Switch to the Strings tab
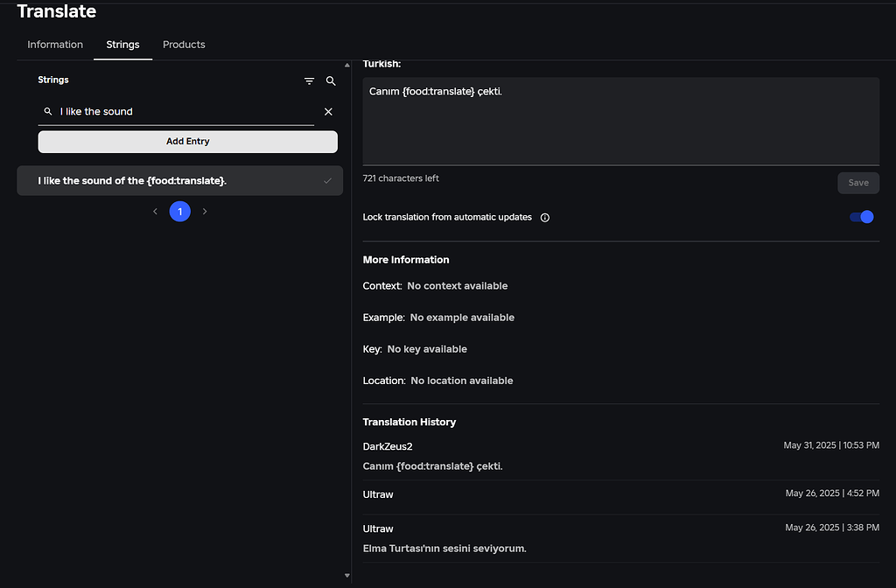 click(122, 45)
